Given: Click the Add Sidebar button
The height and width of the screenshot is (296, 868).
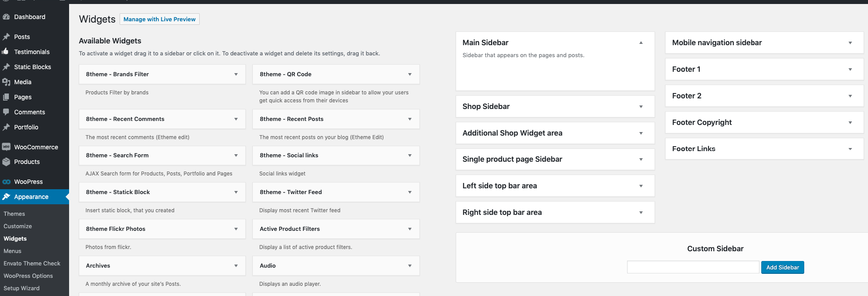Looking at the screenshot, I should point(783,267).
